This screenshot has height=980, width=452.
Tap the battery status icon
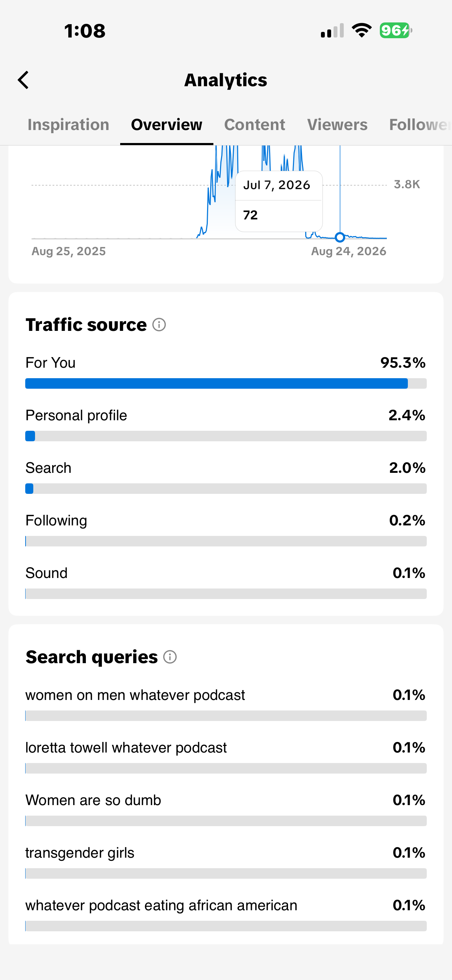point(396,30)
